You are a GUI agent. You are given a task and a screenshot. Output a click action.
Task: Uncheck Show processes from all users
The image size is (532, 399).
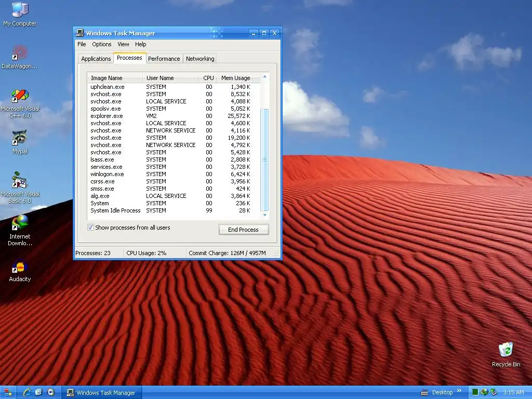(x=90, y=228)
